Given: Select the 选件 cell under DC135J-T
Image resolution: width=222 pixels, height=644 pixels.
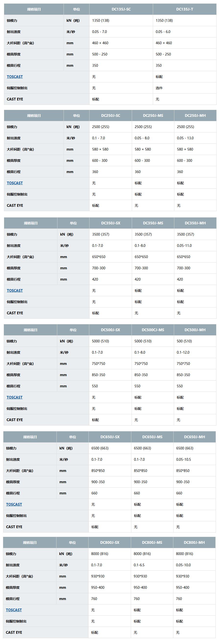Looking at the screenshot, I should 159,88.
